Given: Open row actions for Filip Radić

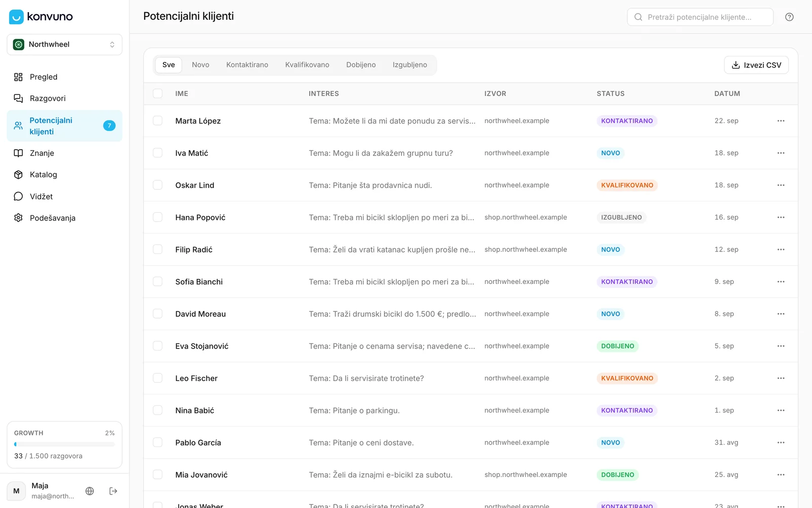Looking at the screenshot, I should point(781,249).
